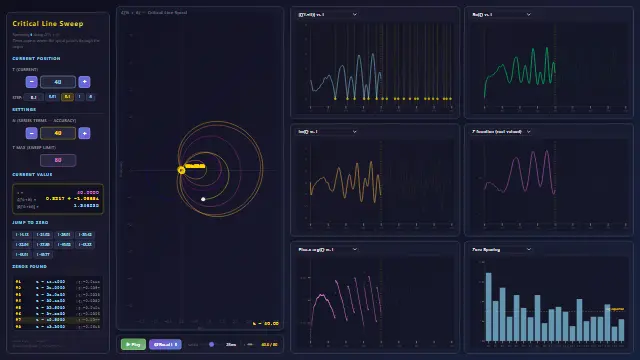Image resolution: width=640 pixels, height=360 pixels.
Task: Click the yellow origin marker on spiral plot
Action: click(182, 170)
